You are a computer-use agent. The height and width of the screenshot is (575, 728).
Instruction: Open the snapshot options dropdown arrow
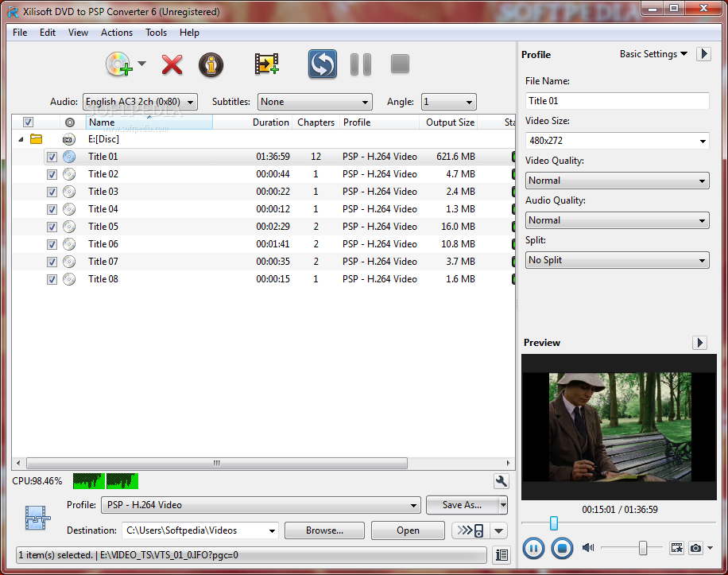710,548
